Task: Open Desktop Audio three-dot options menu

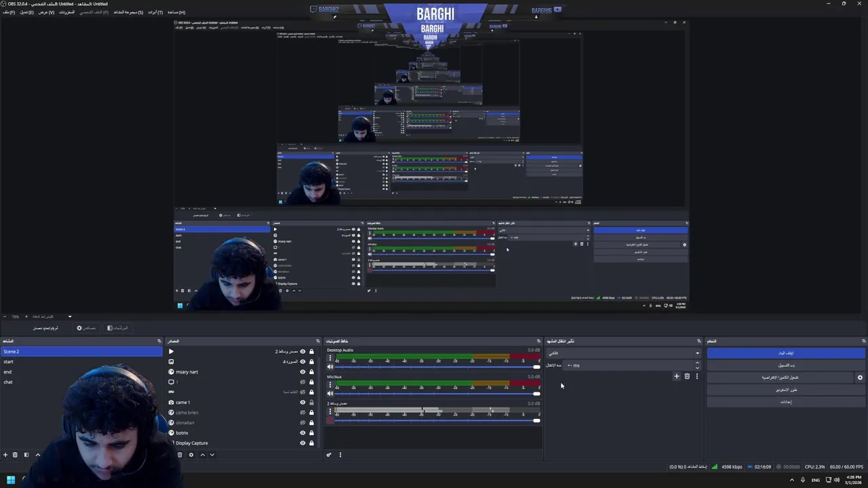Action: point(330,357)
